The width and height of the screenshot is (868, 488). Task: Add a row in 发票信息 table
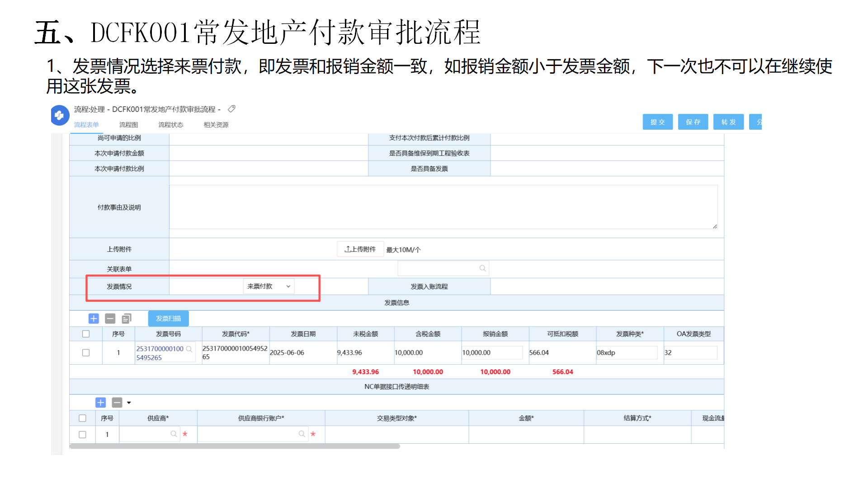click(94, 319)
